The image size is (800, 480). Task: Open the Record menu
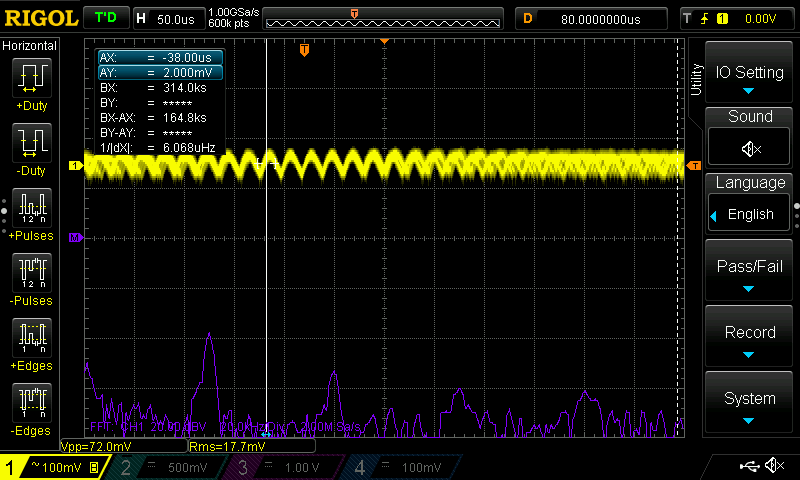750,338
